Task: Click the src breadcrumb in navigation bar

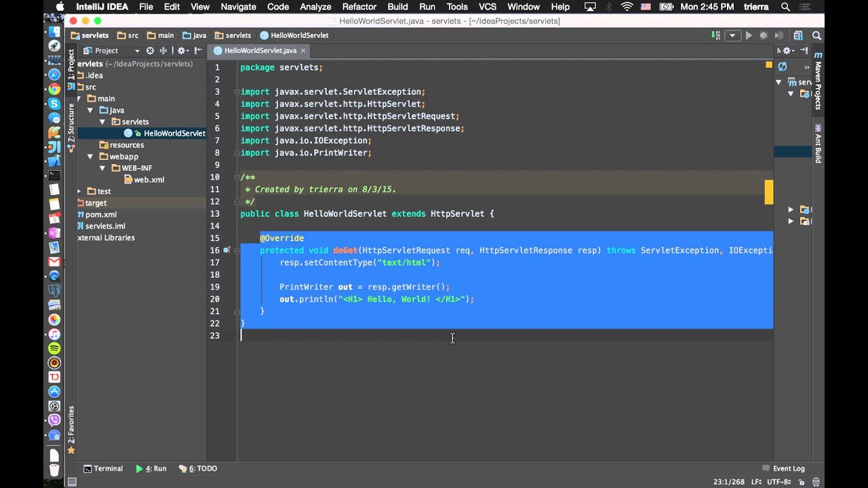Action: point(127,35)
